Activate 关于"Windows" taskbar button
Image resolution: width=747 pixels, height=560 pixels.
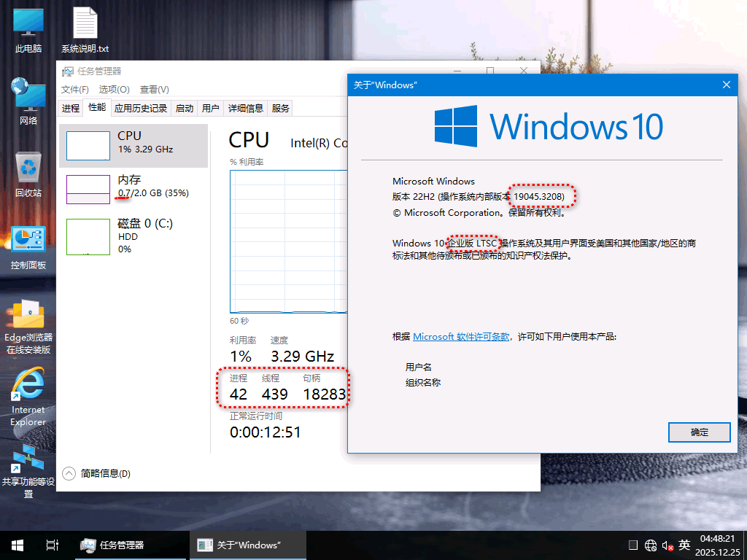tap(248, 545)
